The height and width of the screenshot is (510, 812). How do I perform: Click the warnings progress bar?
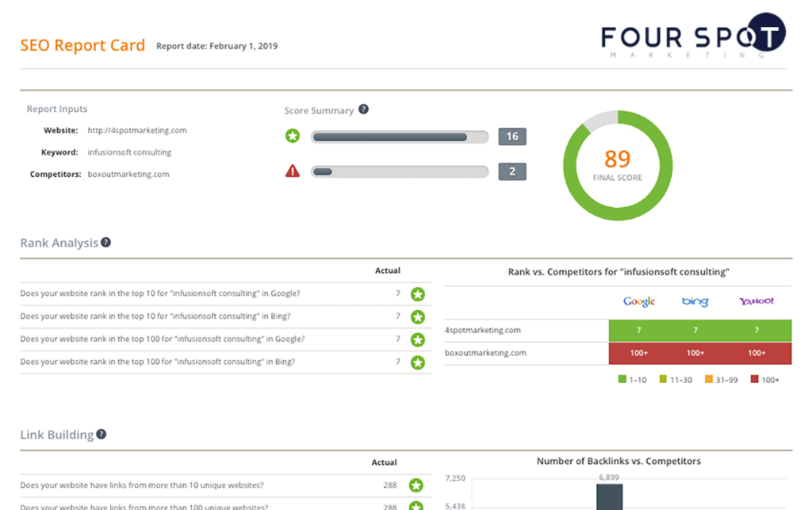[400, 171]
